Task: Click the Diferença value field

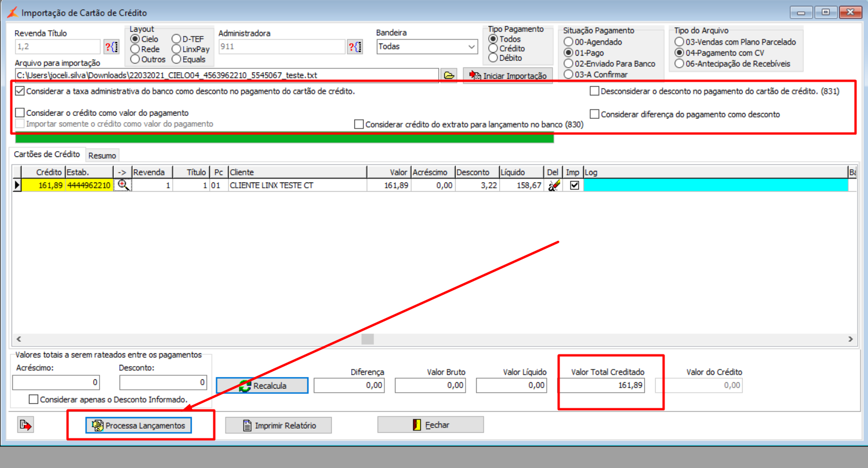Action: [349, 385]
